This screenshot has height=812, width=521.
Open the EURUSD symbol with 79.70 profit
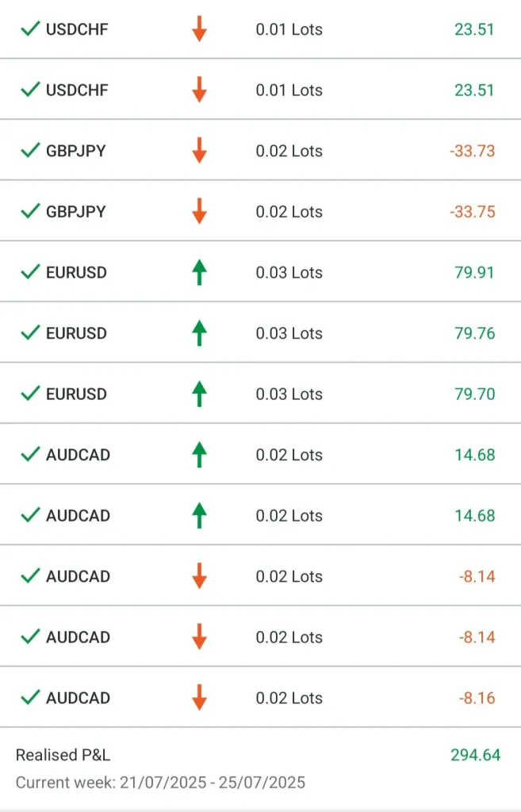76,394
